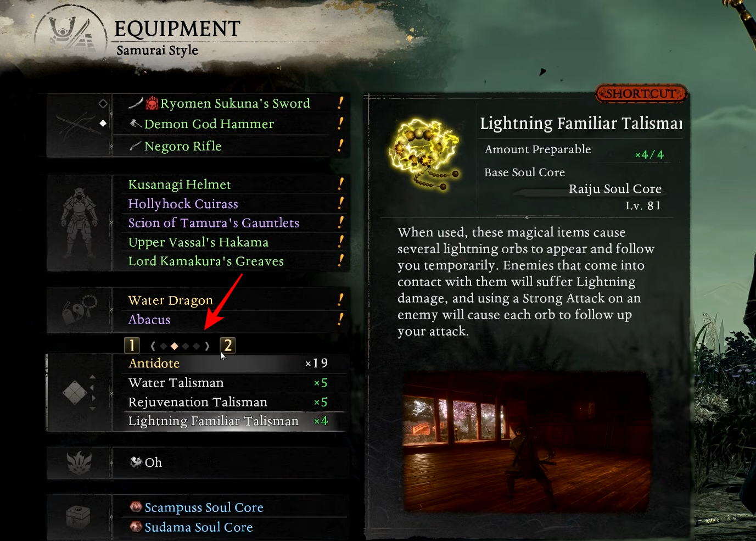Click the Lightning Familiar Talisman bead icon
The height and width of the screenshot is (541, 756).
click(423, 154)
